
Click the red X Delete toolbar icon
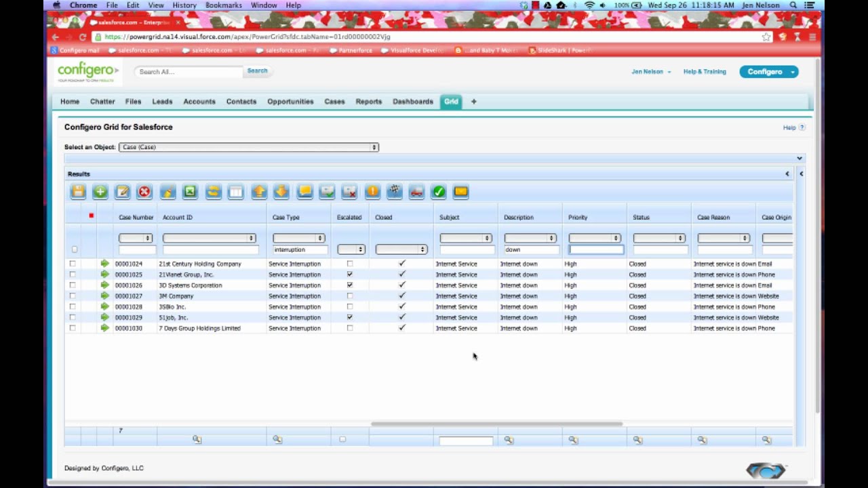point(144,192)
